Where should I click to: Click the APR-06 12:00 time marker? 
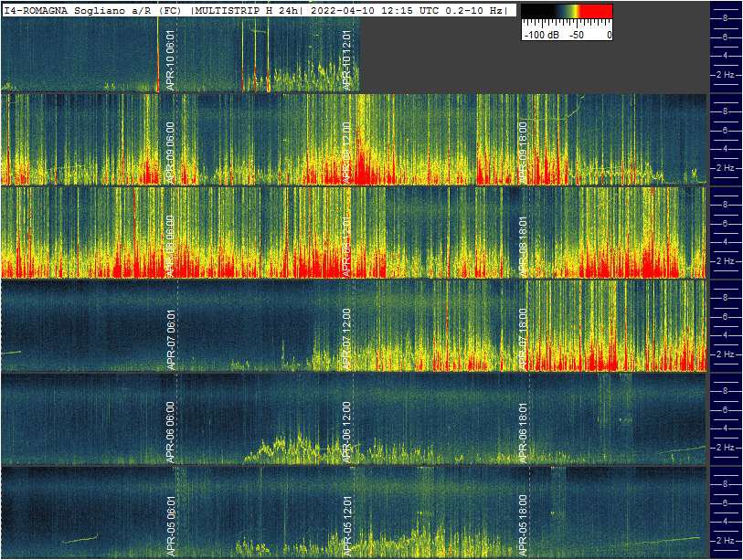tap(346, 432)
